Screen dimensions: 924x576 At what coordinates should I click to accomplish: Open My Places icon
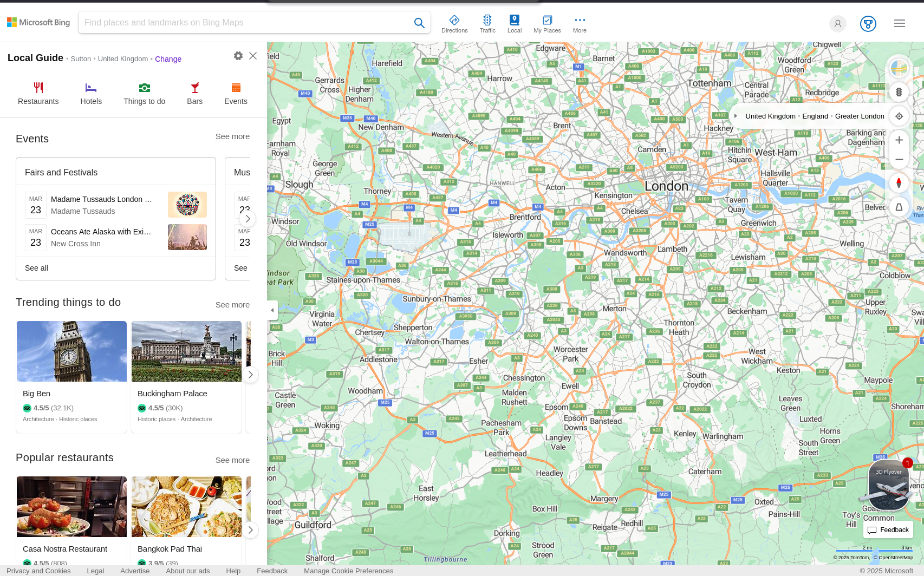[x=547, y=24]
